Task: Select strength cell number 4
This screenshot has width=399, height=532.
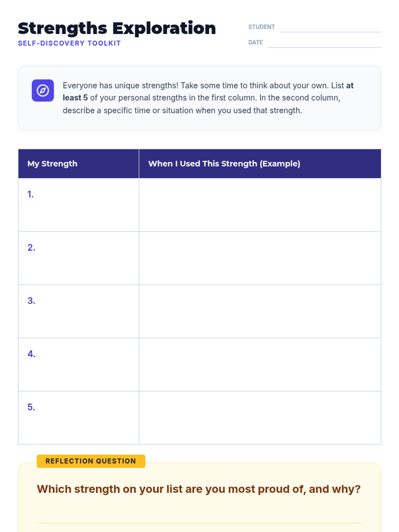Action: click(78, 364)
